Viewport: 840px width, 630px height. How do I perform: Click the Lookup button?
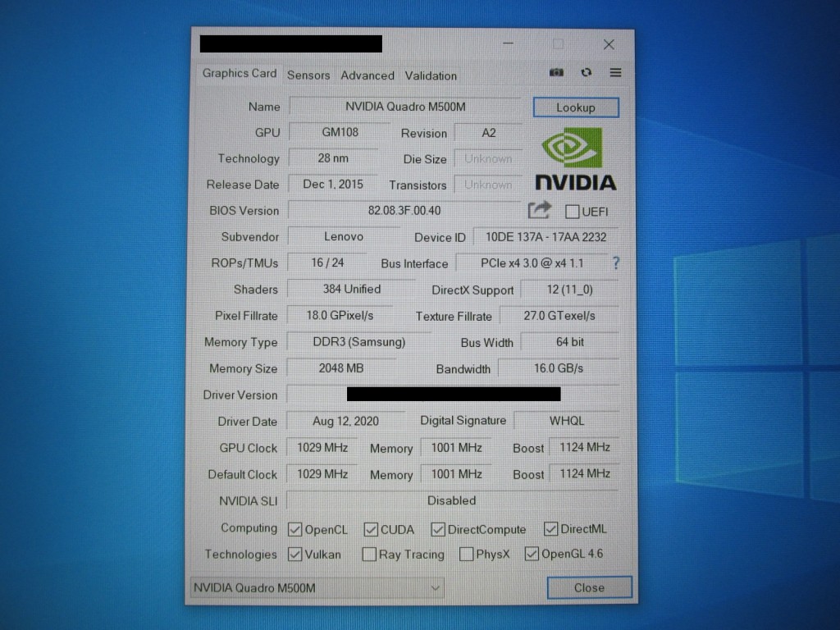point(576,107)
